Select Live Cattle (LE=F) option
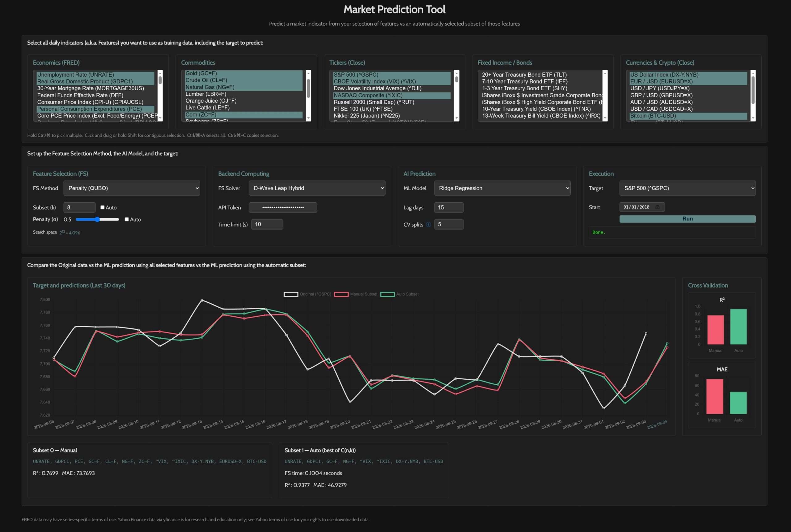Image resolution: width=791 pixels, height=532 pixels. [x=244, y=108]
